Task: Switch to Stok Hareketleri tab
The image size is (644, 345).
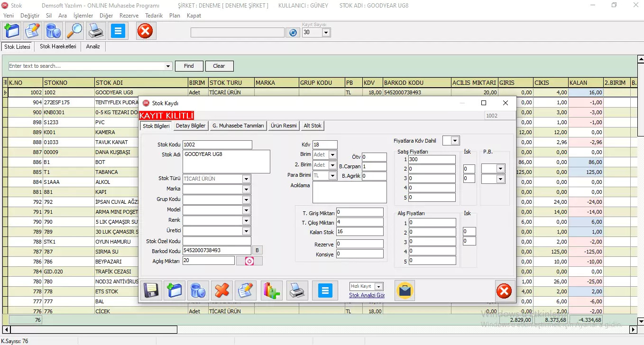Action: click(x=58, y=46)
